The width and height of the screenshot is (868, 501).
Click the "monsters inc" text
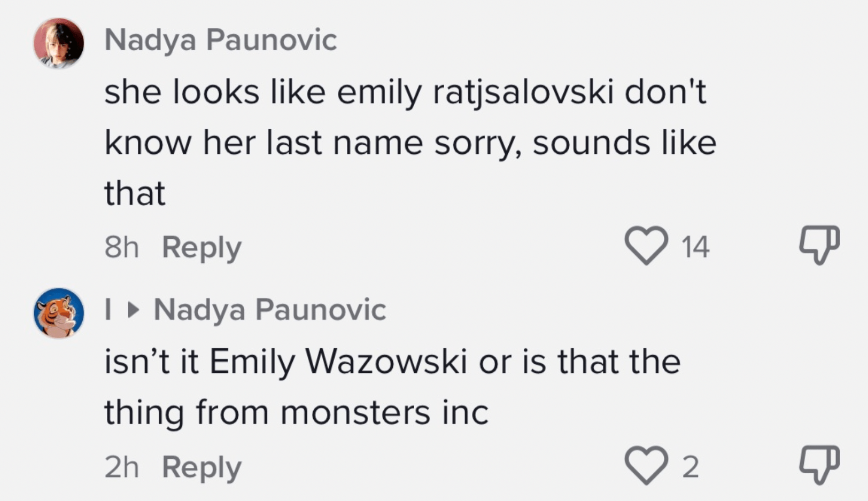[384, 413]
